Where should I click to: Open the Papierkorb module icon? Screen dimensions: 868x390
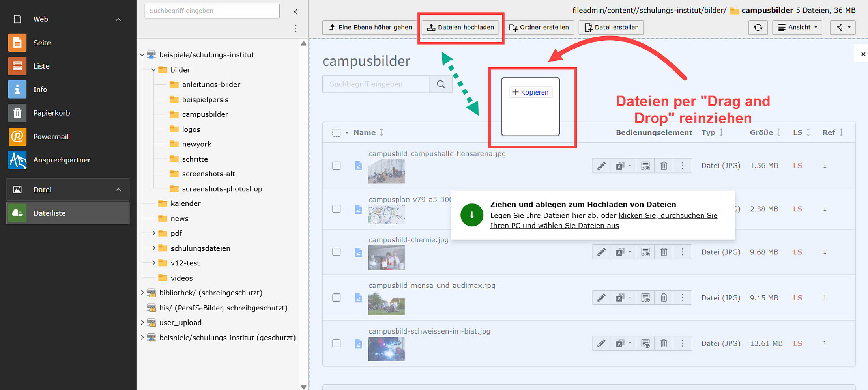click(x=17, y=113)
